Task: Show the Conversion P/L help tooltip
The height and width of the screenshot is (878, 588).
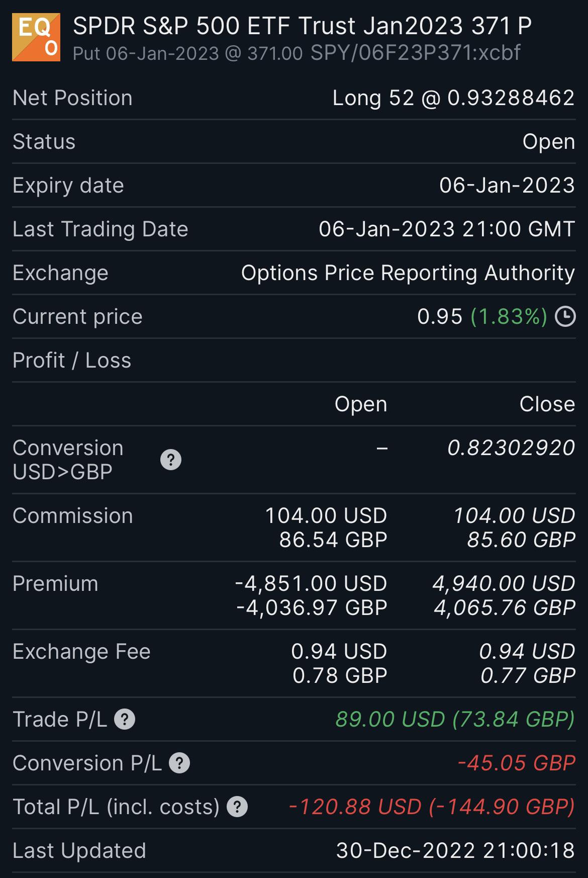Action: (x=179, y=763)
